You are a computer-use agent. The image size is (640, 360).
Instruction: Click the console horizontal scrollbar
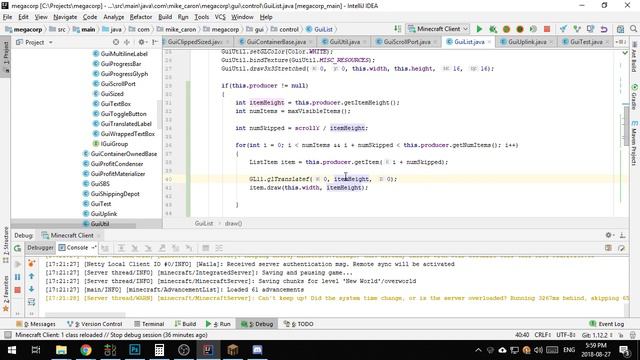[x=85, y=315]
